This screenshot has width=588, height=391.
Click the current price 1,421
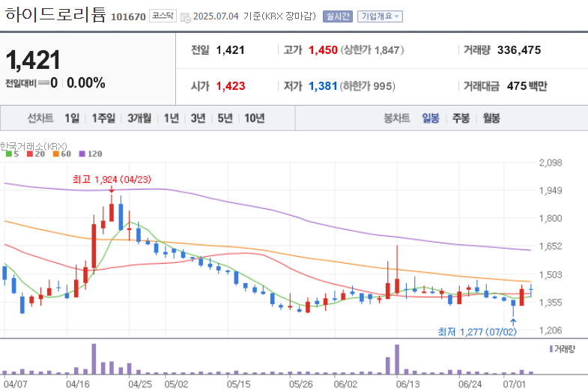(33, 60)
